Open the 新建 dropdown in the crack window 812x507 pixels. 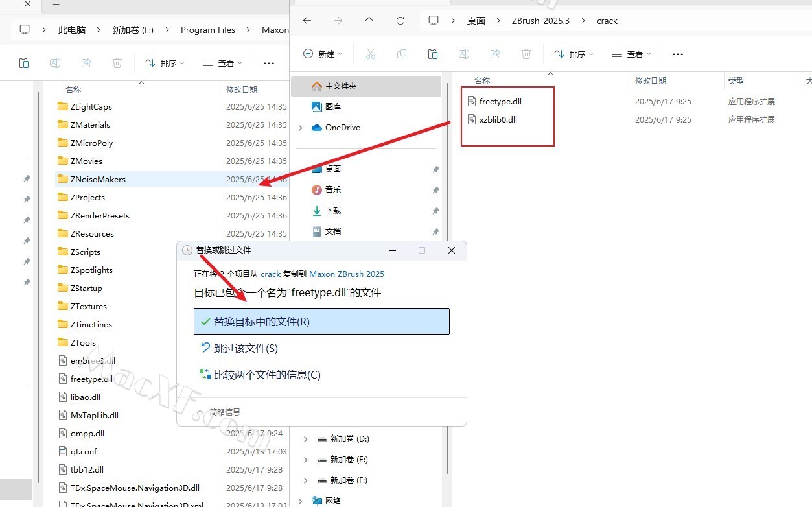[323, 54]
